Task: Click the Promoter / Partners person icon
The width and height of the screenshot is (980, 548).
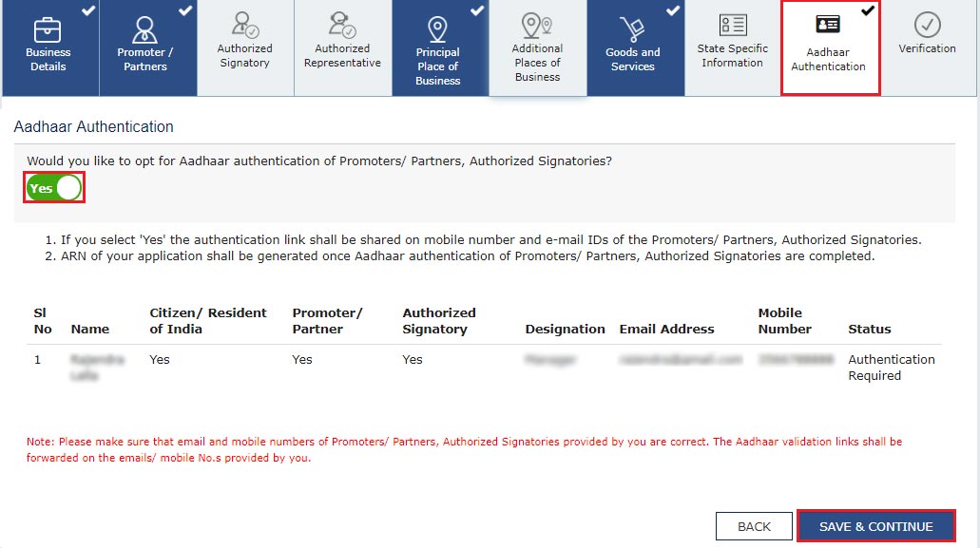Action: (x=145, y=28)
